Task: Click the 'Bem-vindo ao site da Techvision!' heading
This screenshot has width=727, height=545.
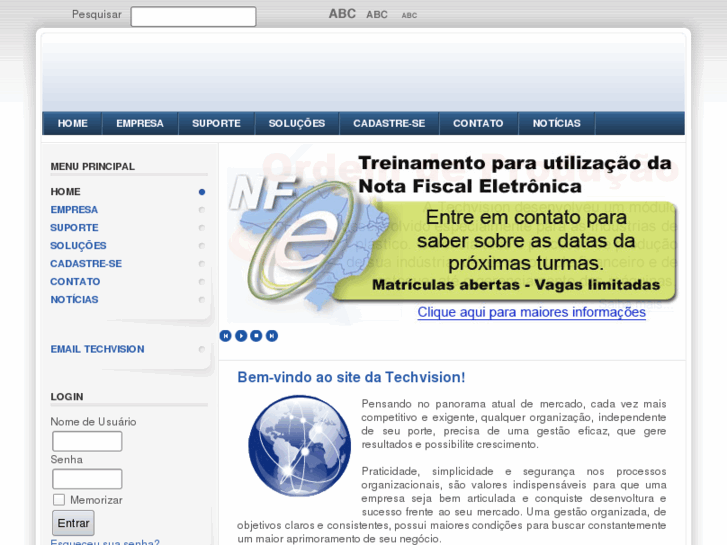Action: pyautogui.click(x=351, y=377)
